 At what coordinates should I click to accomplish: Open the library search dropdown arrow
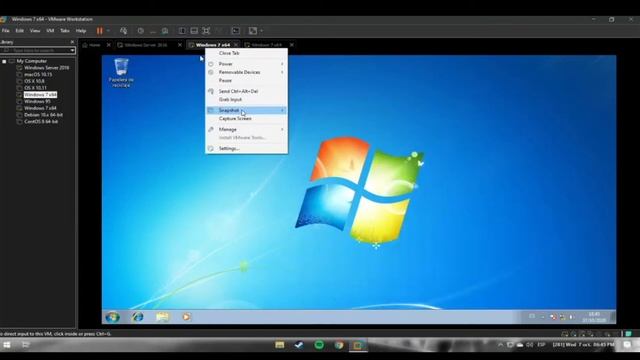click(x=73, y=50)
